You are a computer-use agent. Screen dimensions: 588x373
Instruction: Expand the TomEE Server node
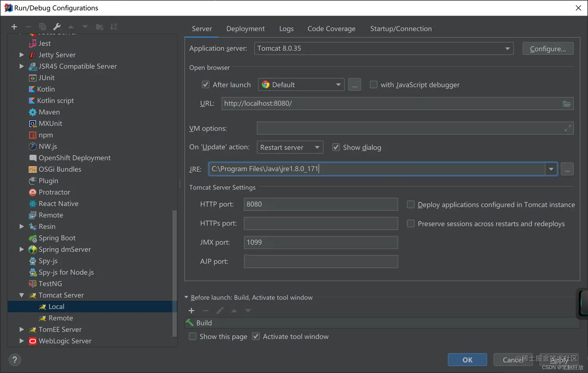coord(22,329)
